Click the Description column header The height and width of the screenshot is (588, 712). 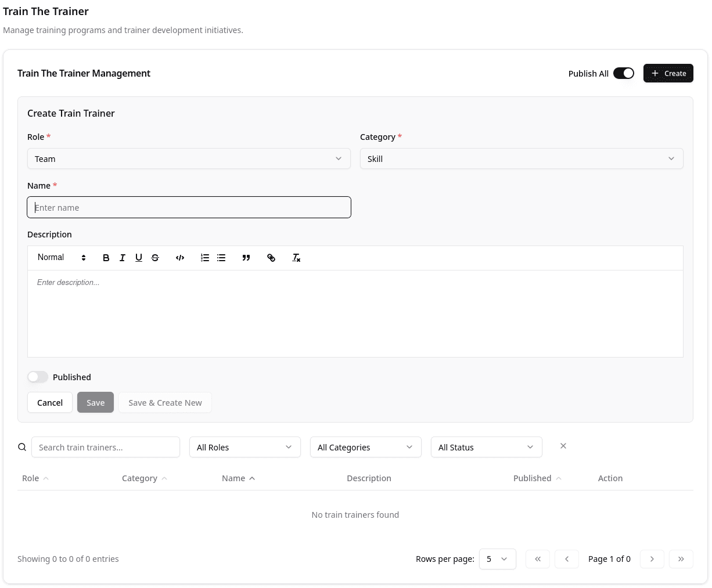[x=369, y=478]
